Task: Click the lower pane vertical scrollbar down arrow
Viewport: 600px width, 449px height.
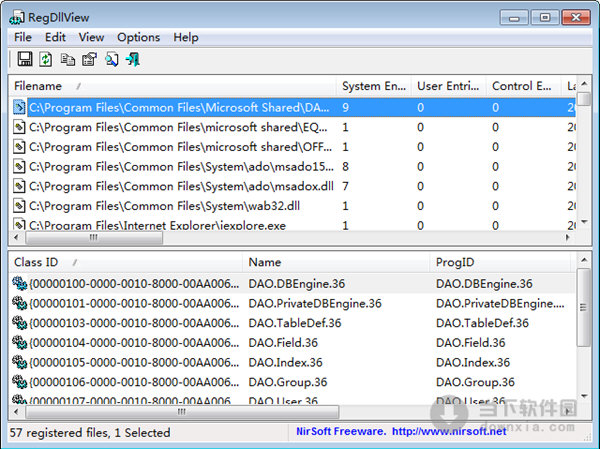Action: pyautogui.click(x=584, y=396)
